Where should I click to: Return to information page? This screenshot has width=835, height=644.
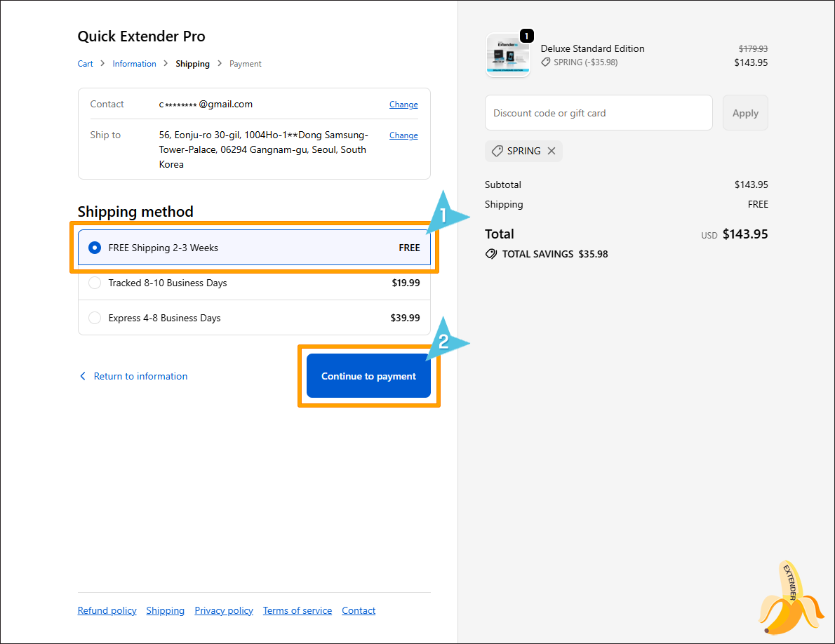tap(140, 376)
